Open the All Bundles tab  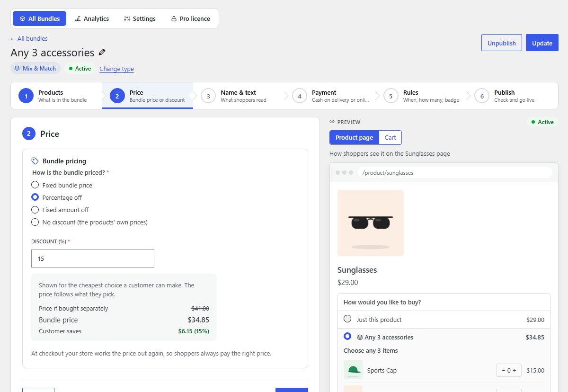click(40, 18)
